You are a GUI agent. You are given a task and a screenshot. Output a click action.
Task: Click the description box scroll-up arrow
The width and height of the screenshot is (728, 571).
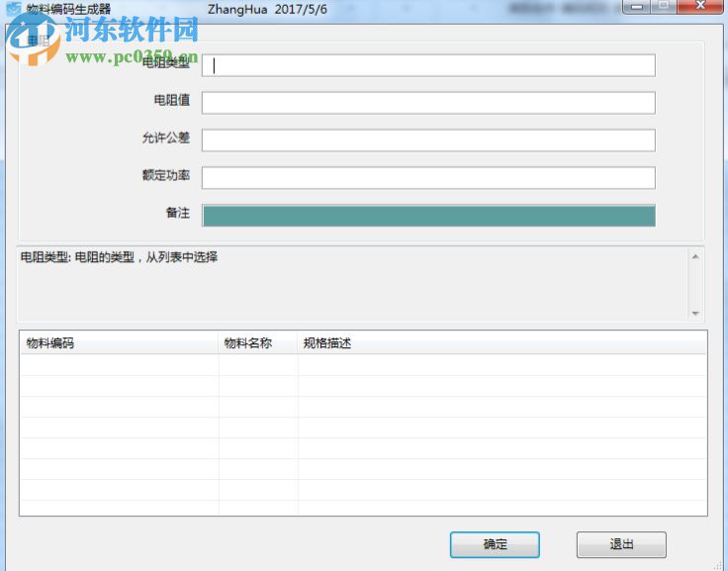pos(695,257)
